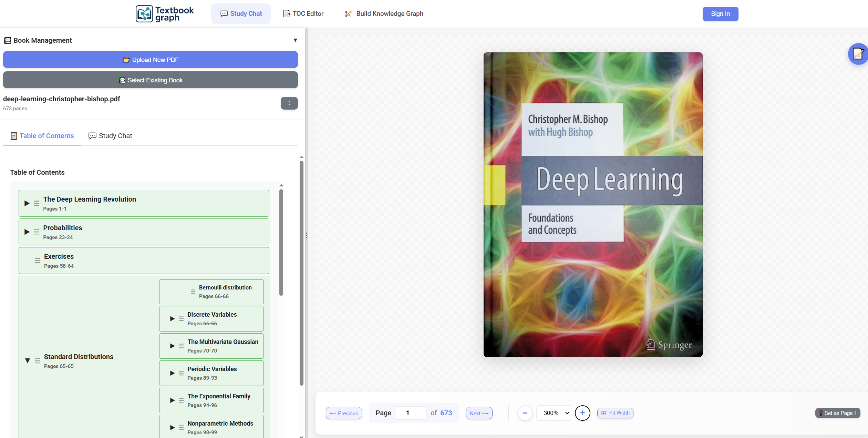Click deep-learning-christopher-bishop.pdf file name
868x438 pixels.
62,99
